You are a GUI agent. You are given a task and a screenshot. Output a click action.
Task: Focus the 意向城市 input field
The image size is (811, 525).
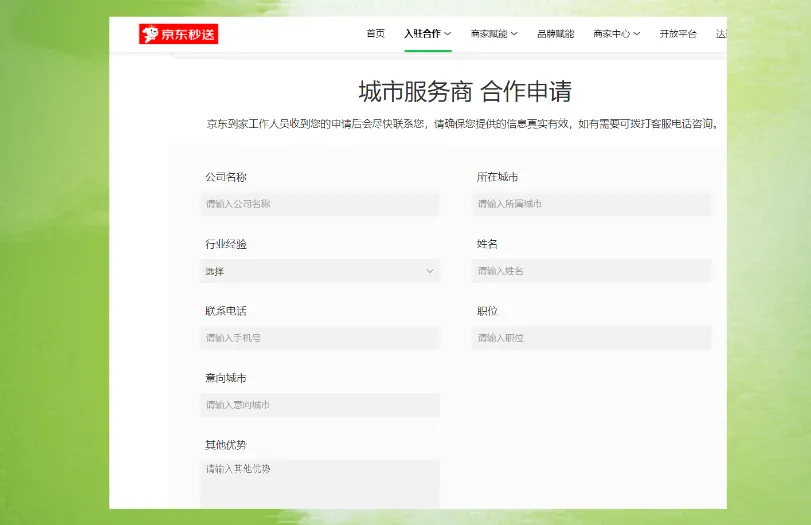coord(320,405)
